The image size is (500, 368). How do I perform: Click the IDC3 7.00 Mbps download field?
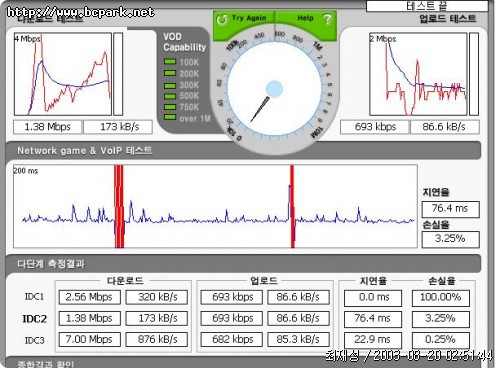(89, 340)
